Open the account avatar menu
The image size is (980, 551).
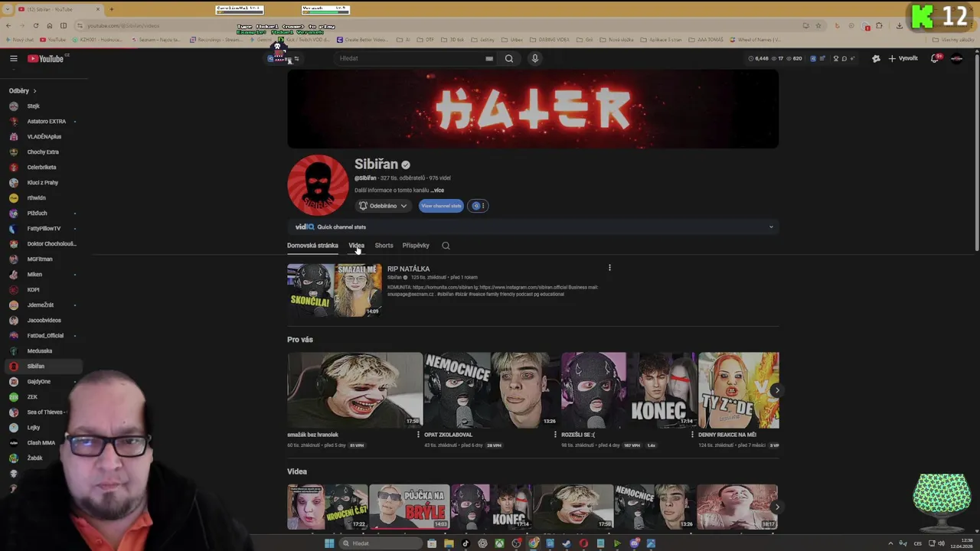coord(956,58)
